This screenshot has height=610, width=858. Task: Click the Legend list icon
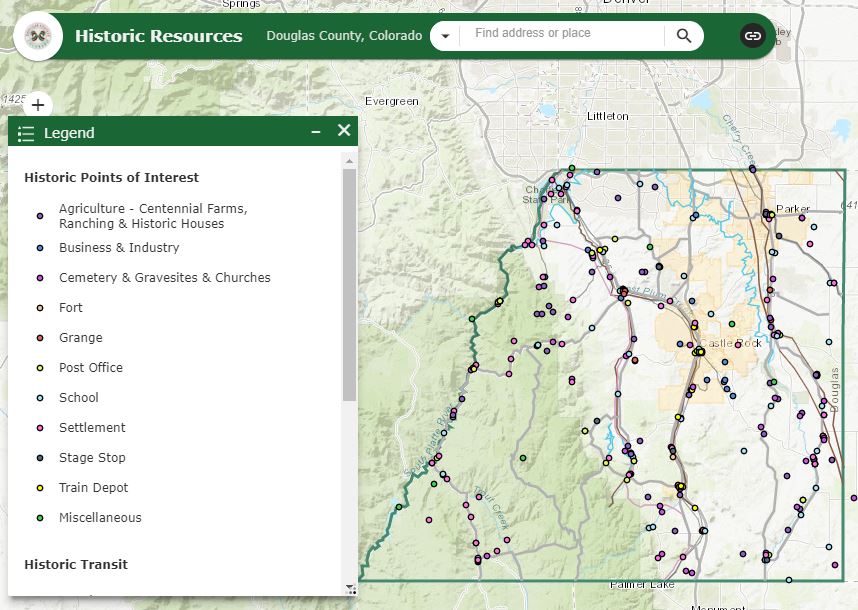coord(26,133)
